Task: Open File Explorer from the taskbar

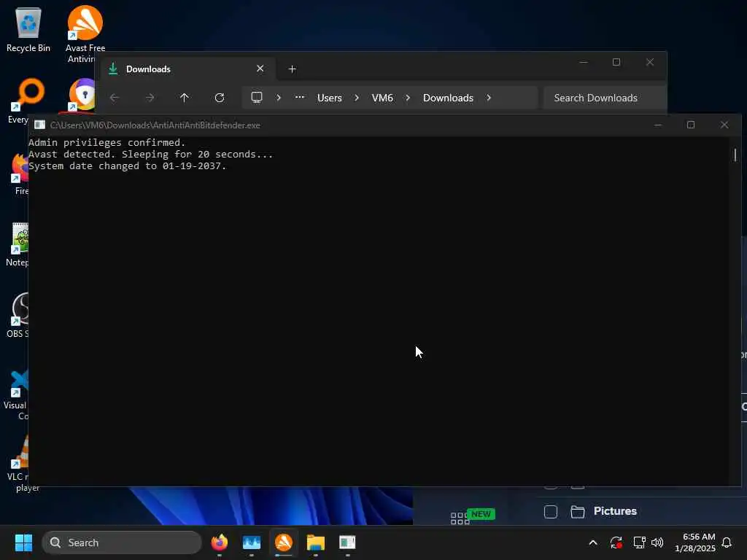Action: (315, 542)
